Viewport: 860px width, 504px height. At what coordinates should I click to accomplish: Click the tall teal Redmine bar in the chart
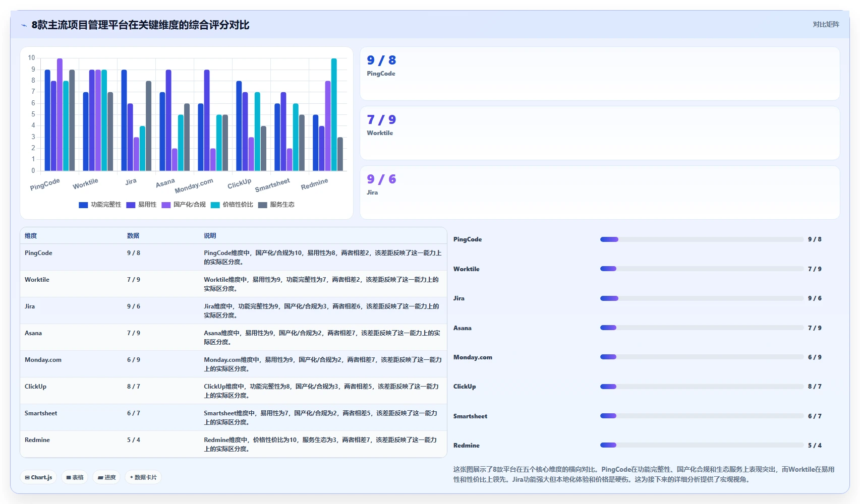[334, 114]
